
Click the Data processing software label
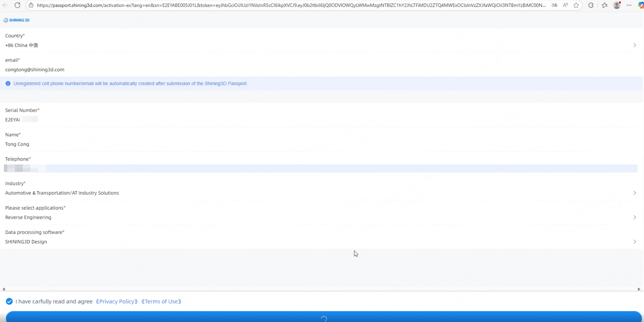pyautogui.click(x=35, y=232)
